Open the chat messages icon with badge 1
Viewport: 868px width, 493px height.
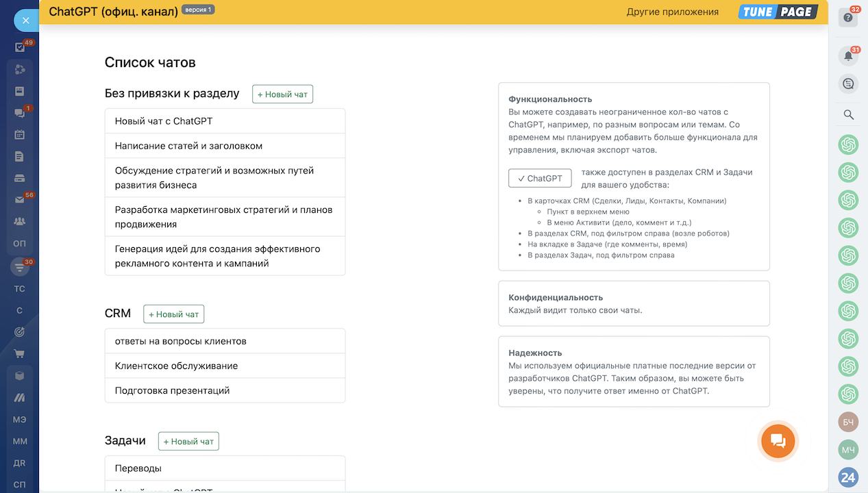click(x=20, y=113)
